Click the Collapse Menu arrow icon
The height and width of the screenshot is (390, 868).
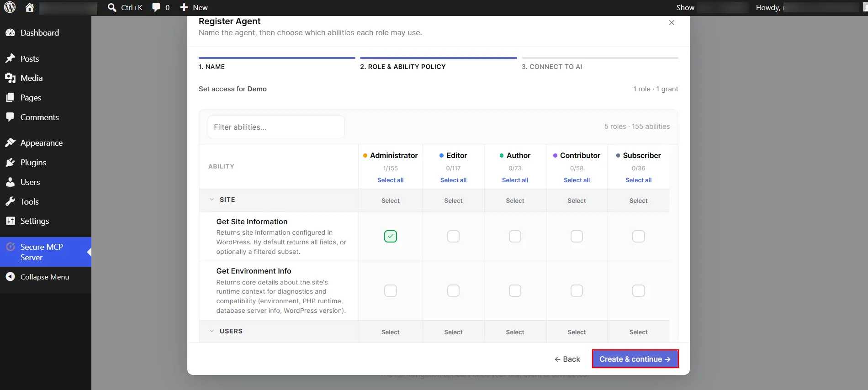(10, 277)
